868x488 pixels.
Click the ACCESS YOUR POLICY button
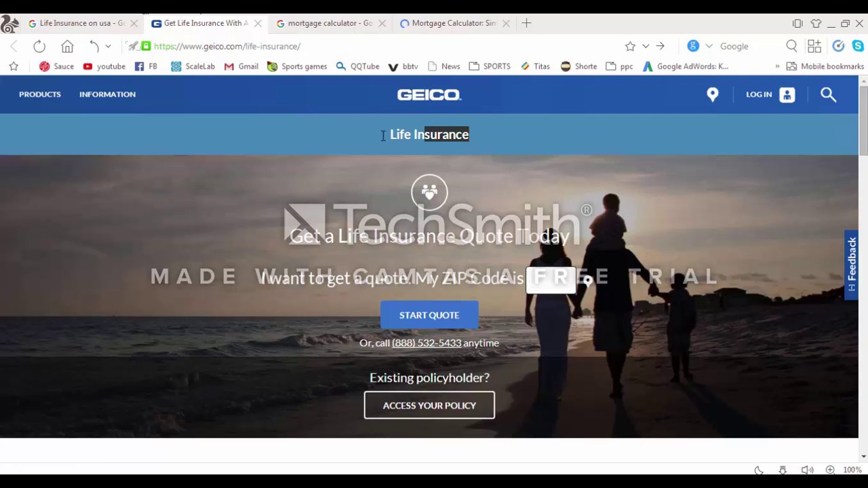[x=429, y=405]
